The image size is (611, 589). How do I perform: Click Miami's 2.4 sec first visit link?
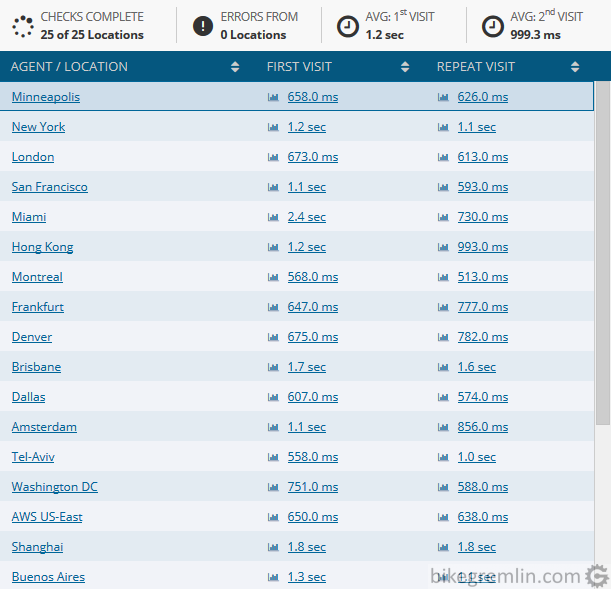click(x=307, y=217)
